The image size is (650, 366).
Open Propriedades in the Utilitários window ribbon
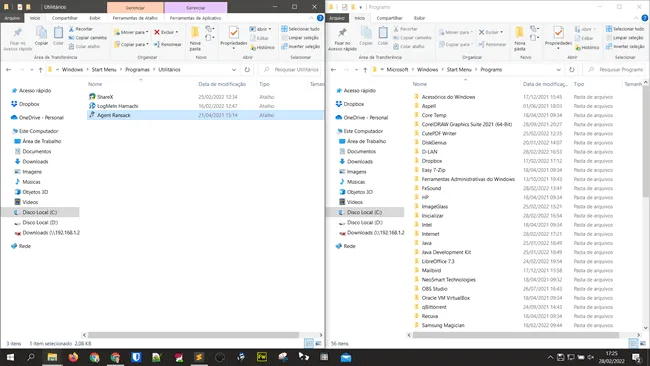(233, 37)
